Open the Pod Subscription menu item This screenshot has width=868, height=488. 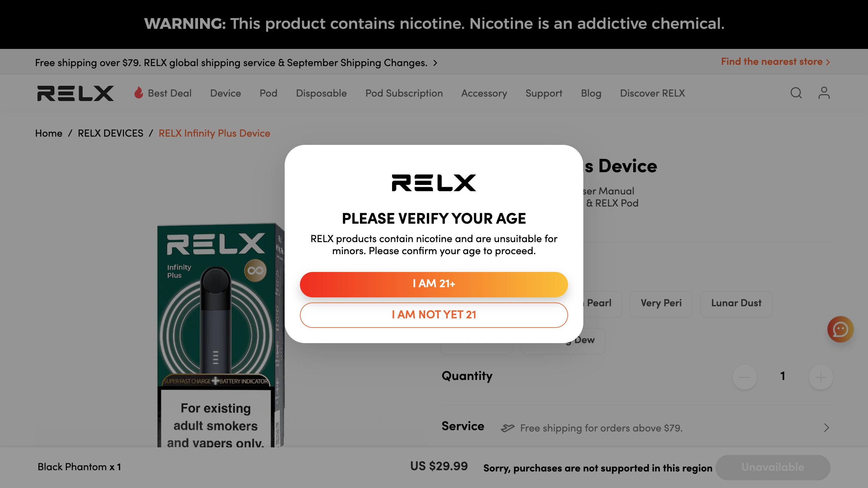(404, 93)
